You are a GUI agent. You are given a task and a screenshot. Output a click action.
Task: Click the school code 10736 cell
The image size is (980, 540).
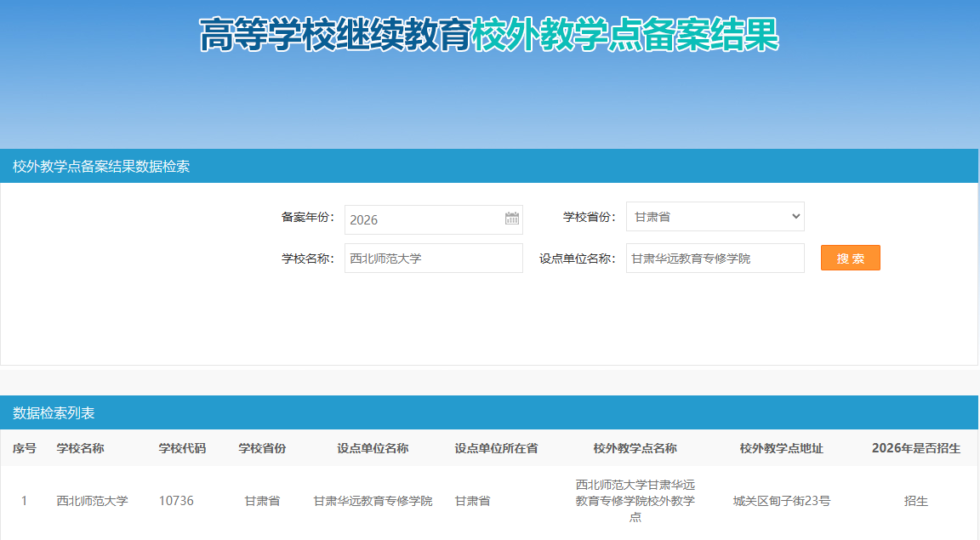click(x=176, y=501)
